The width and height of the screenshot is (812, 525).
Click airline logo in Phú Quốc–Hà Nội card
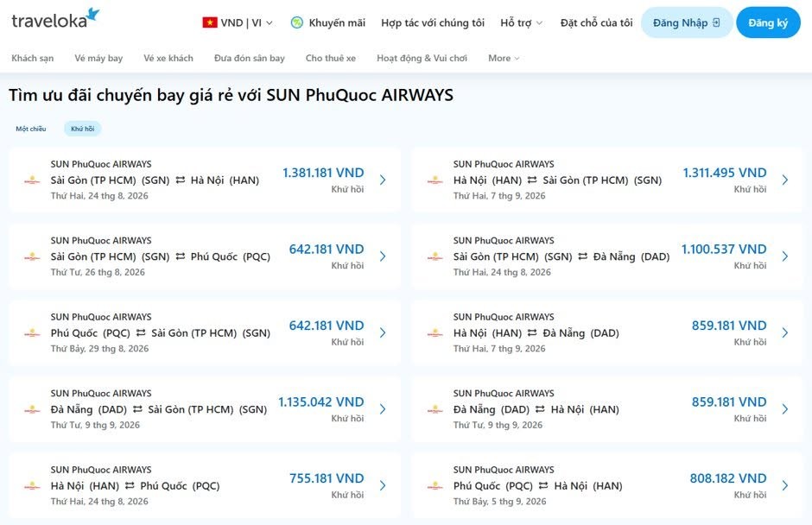[435, 486]
